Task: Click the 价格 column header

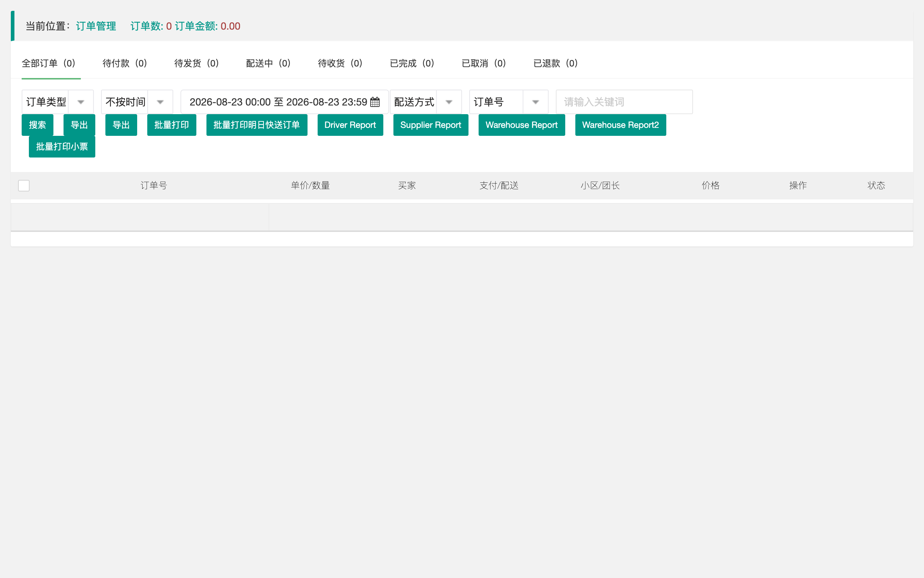Action: point(711,186)
